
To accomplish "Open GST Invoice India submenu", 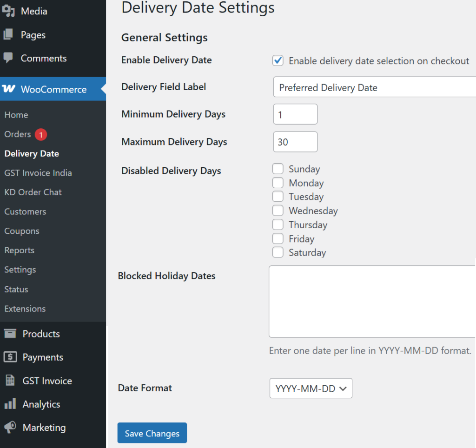I will (x=38, y=173).
